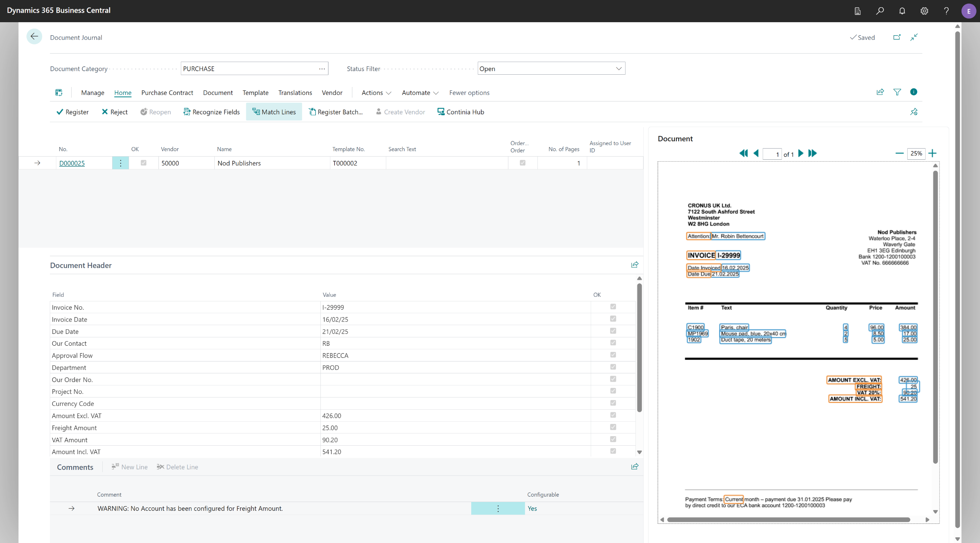Open the search magnifier in top bar
Viewport: 980px width, 543px height.
[x=880, y=11]
